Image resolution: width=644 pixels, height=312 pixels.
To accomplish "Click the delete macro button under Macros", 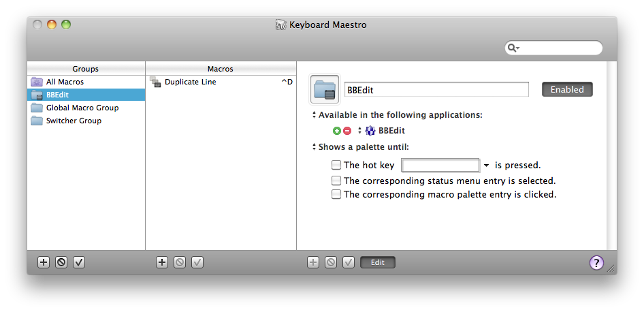I will pyautogui.click(x=180, y=262).
